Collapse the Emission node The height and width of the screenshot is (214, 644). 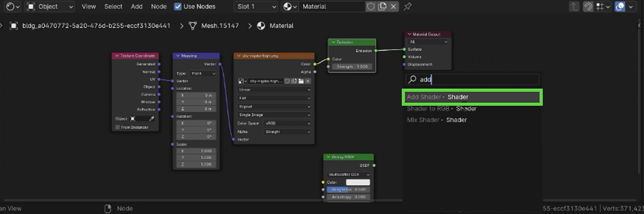coord(333,42)
